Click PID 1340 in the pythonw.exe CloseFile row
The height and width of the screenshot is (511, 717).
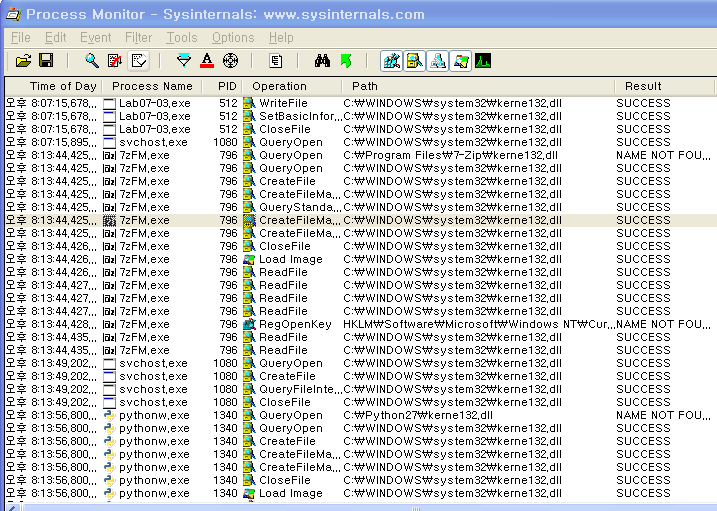click(x=225, y=480)
